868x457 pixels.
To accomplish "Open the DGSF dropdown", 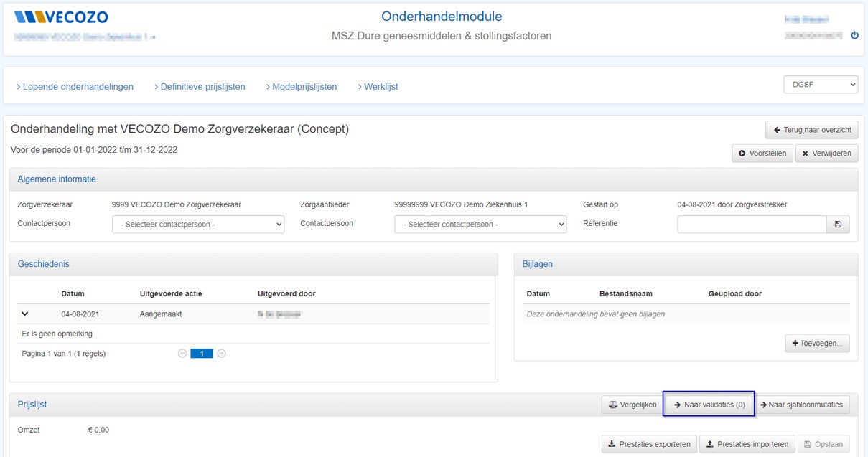I will 821,85.
